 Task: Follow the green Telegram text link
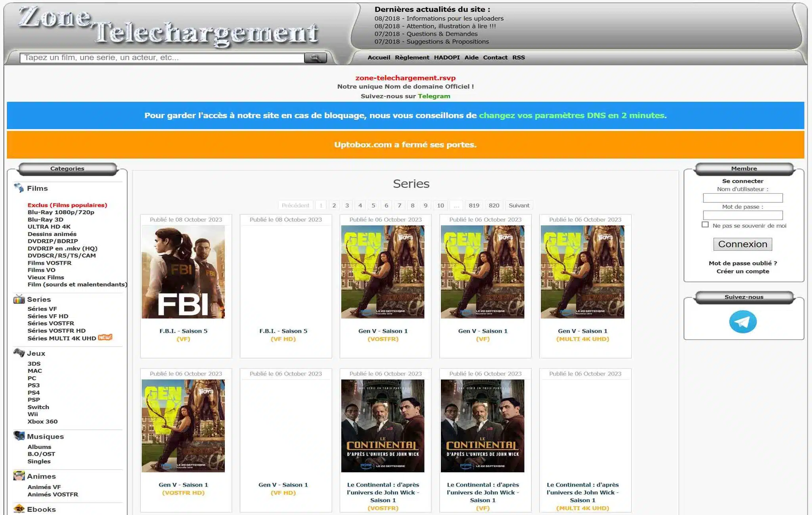[434, 96]
